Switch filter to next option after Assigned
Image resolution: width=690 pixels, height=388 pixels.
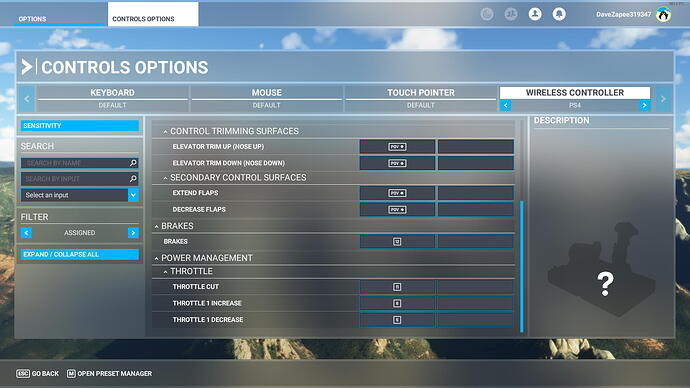click(133, 233)
